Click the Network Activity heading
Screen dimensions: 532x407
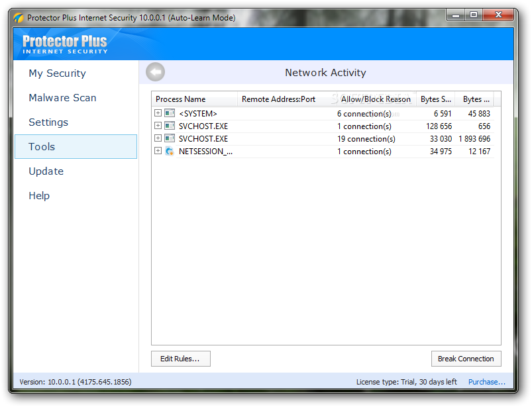[325, 73]
